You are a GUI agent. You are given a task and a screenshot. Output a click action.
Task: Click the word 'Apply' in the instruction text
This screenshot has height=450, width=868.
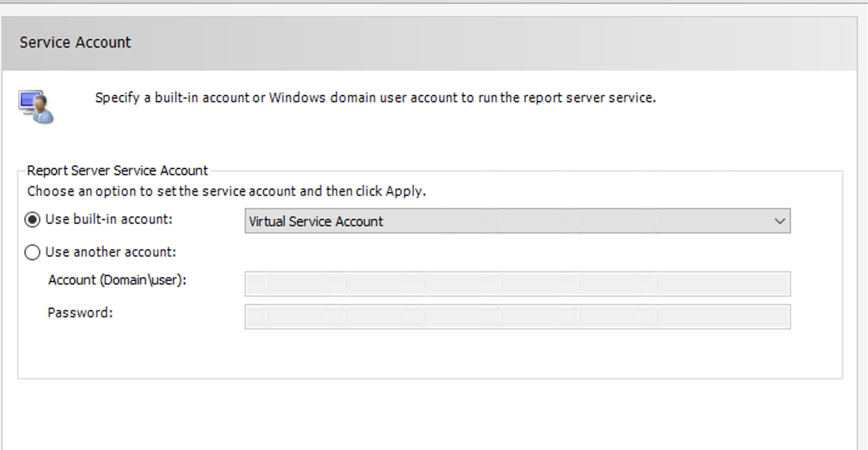click(405, 192)
